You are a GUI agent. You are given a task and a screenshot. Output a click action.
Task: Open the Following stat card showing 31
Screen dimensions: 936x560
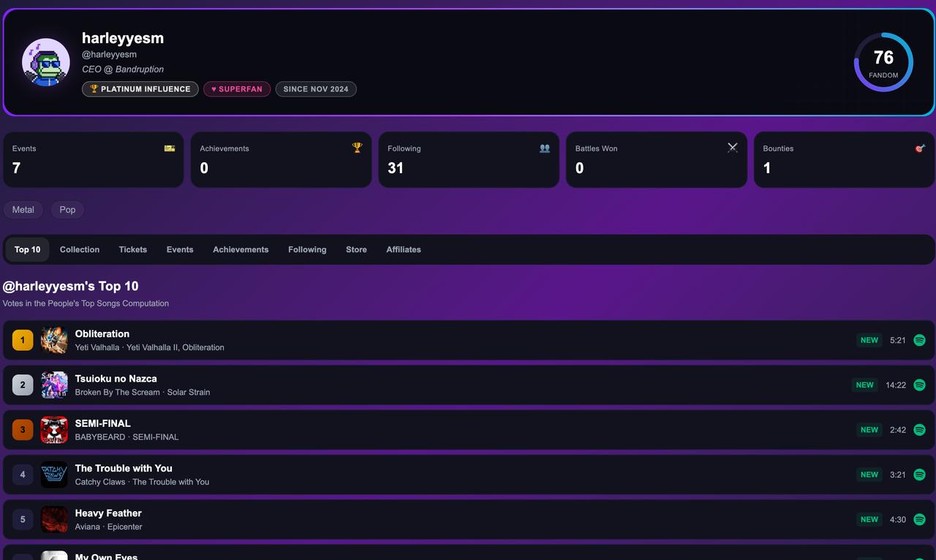coord(469,159)
